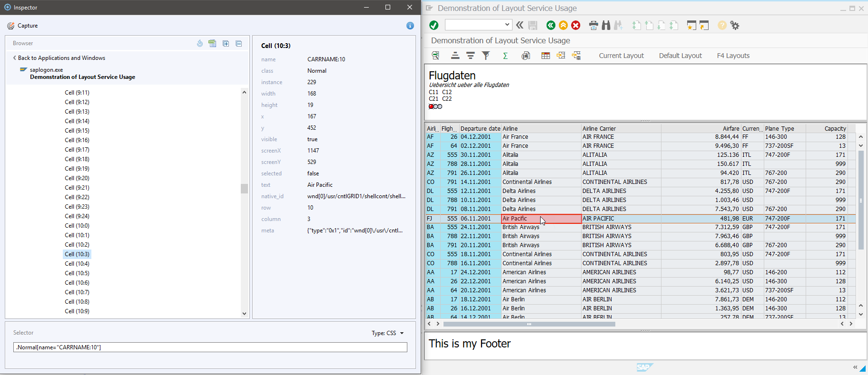Click the Total sigma icon
The image size is (868, 375).
(505, 56)
